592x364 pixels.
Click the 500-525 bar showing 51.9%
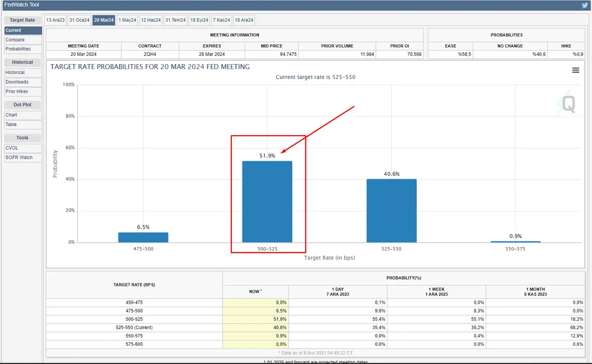pos(267,202)
